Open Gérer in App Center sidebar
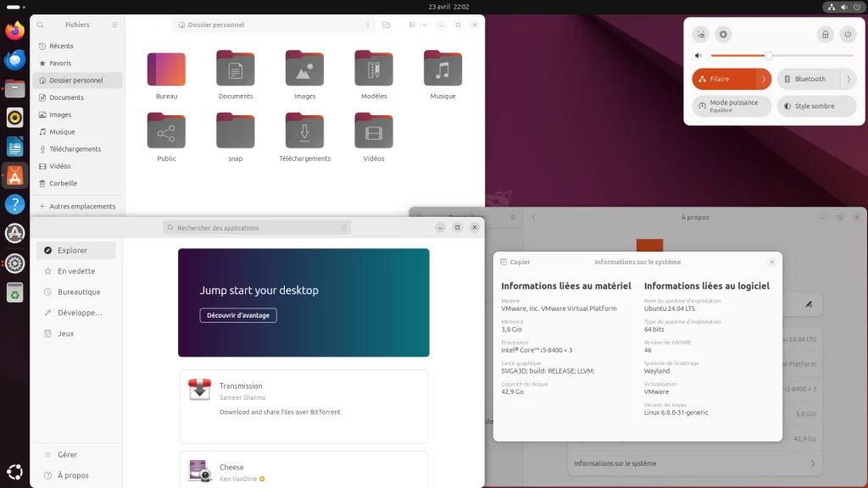Viewport: 868px width, 488px height. coord(75,455)
